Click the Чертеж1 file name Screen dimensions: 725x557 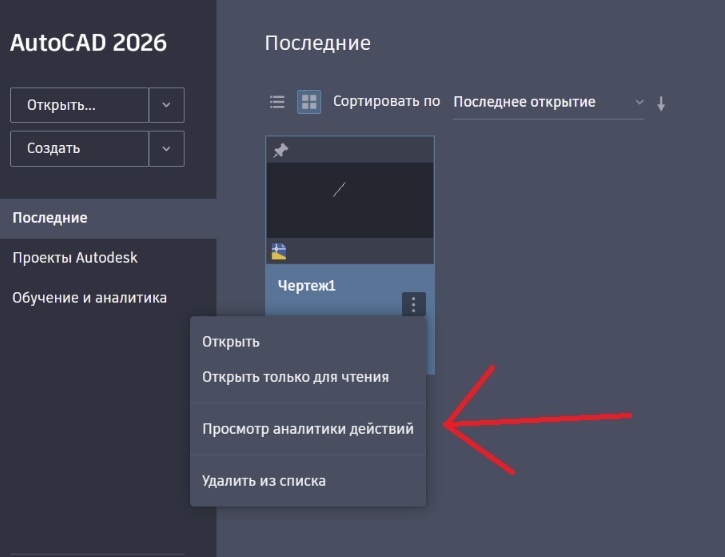pyautogui.click(x=307, y=286)
